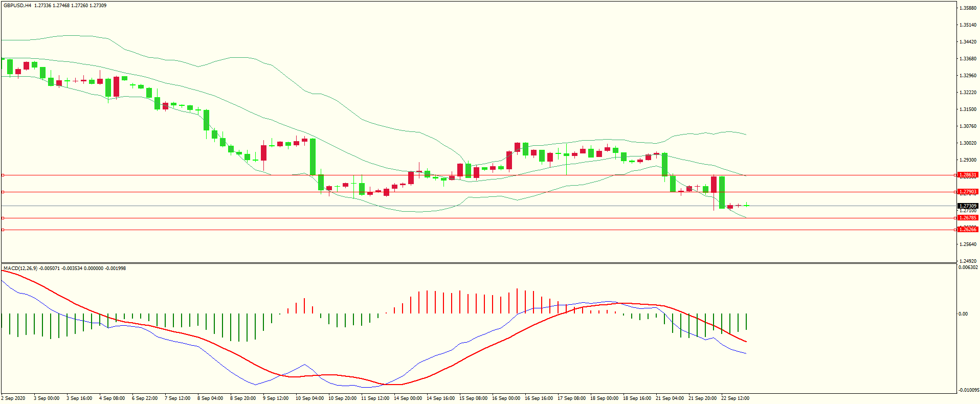
Task: Click the 1.33680 price scale value
Action: click(x=968, y=59)
